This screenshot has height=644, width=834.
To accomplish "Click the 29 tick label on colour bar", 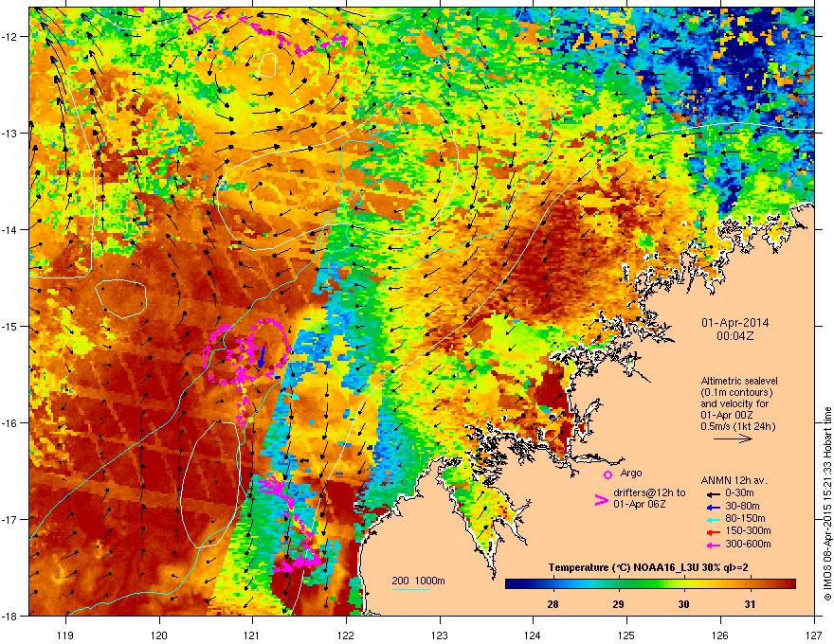I will pyautogui.click(x=618, y=604).
